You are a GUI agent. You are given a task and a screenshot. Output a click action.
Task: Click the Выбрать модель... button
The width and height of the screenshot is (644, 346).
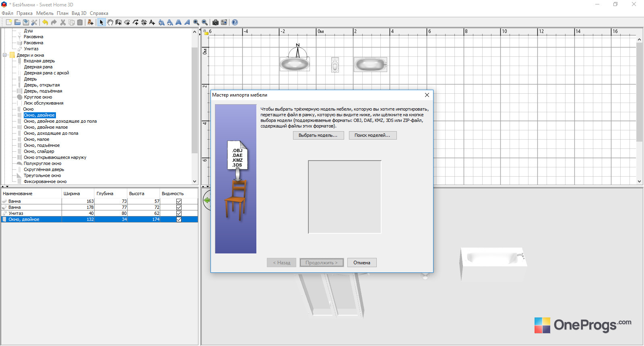click(318, 135)
